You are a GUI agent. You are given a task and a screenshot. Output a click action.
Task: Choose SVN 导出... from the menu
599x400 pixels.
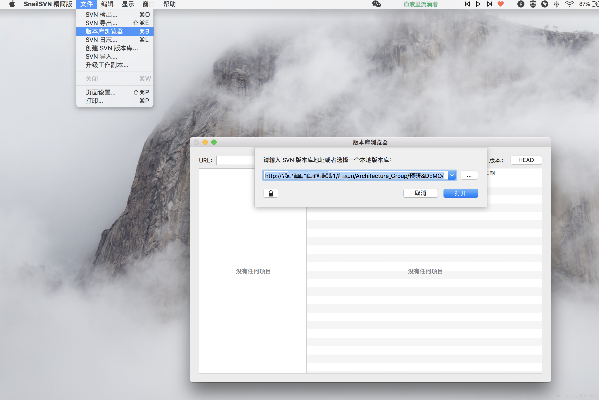(x=115, y=23)
